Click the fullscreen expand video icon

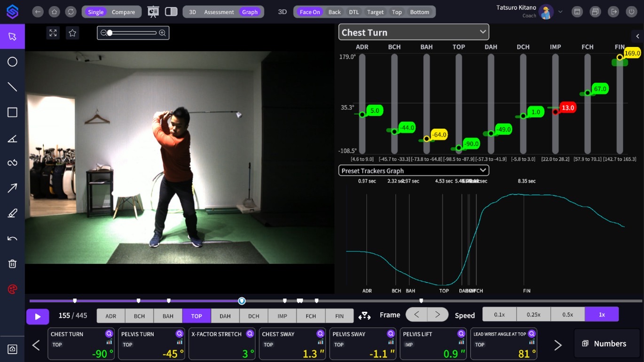pyautogui.click(x=53, y=33)
